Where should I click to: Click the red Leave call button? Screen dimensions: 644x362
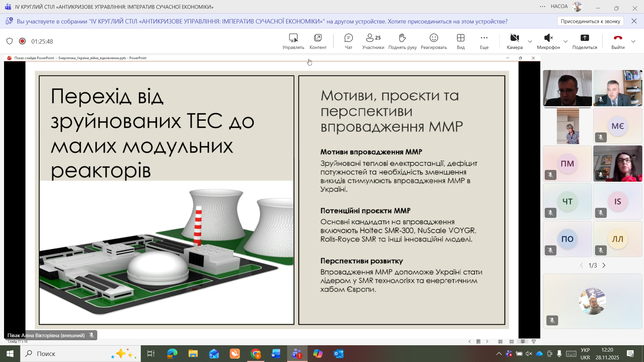click(x=618, y=38)
